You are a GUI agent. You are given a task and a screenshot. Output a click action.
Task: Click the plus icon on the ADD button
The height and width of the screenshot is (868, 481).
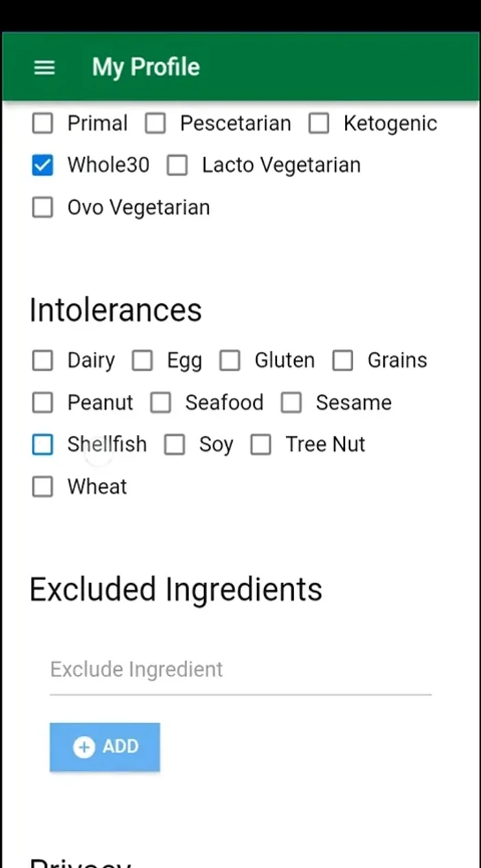point(83,746)
